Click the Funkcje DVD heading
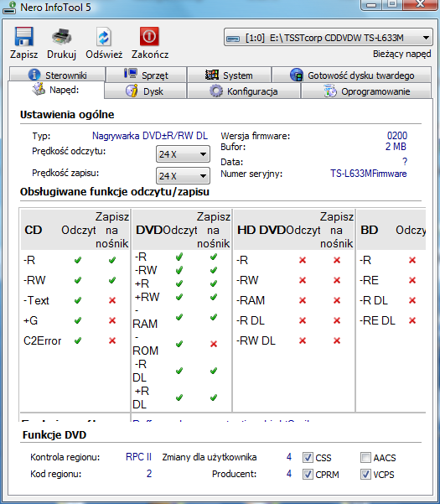Image resolution: width=440 pixels, height=504 pixels. pyautogui.click(x=54, y=435)
